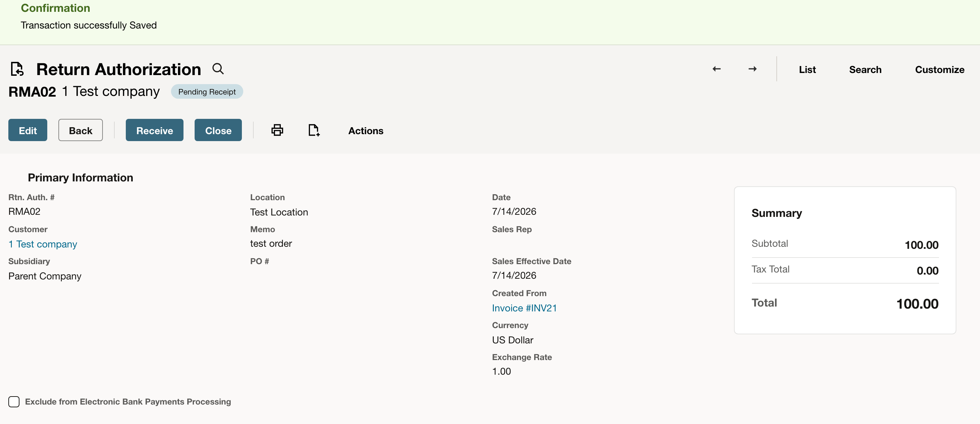Image resolution: width=980 pixels, height=424 pixels.
Task: Click the Transaction successfully Saved message
Action: (89, 25)
